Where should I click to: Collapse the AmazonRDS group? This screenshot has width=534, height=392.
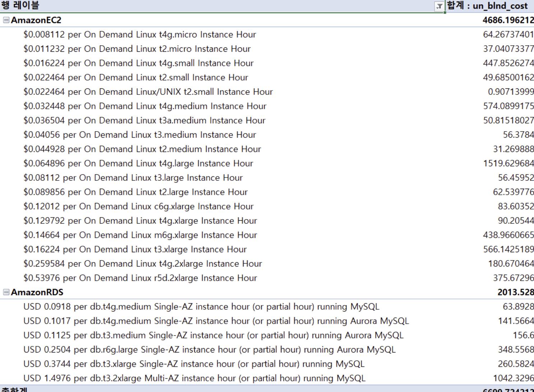[x=6, y=292]
